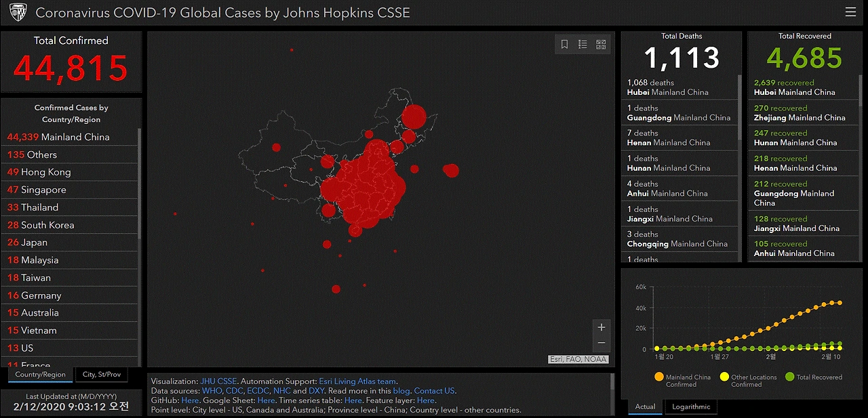868x418 pixels.
Task: Open the basemap gallery grid tool
Action: coord(601,45)
